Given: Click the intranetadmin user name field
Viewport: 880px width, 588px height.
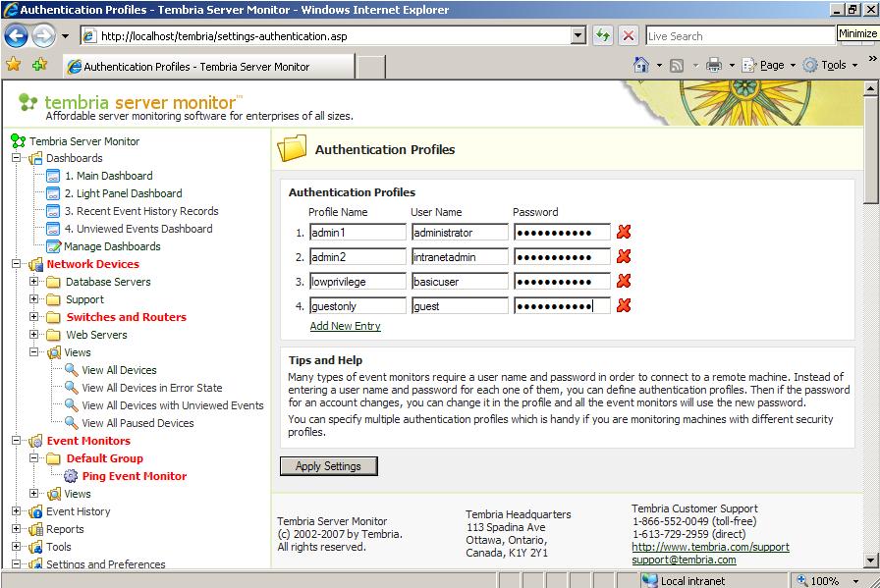Looking at the screenshot, I should [x=460, y=257].
